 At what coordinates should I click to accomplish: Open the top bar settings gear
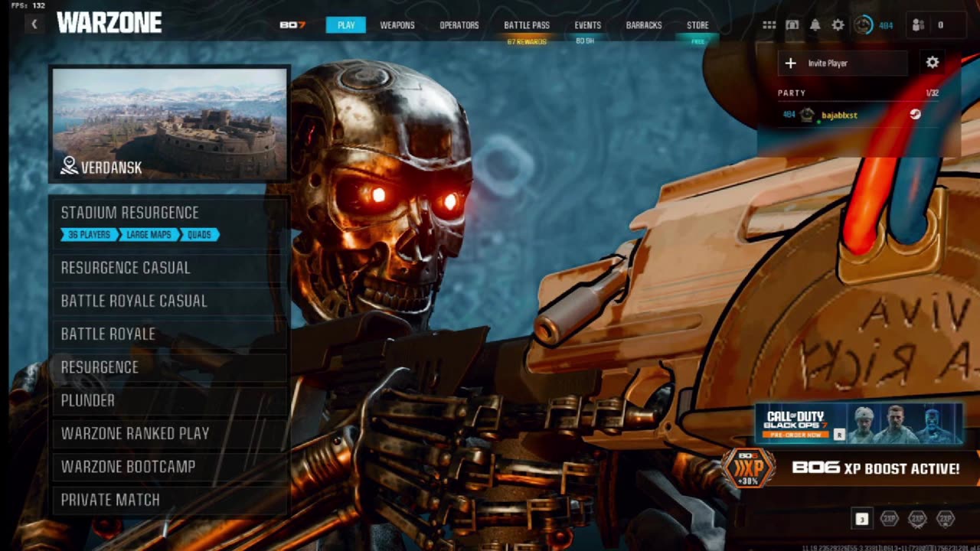coord(838,25)
